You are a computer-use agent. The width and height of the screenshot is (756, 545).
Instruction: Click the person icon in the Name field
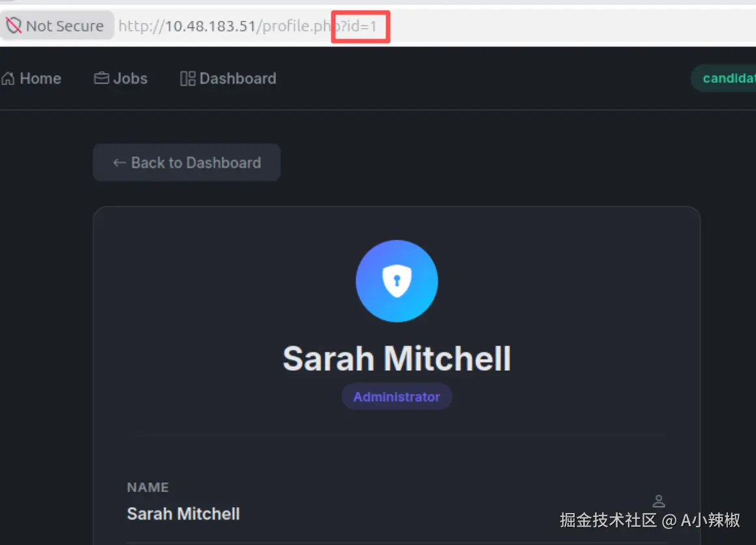[x=659, y=501]
